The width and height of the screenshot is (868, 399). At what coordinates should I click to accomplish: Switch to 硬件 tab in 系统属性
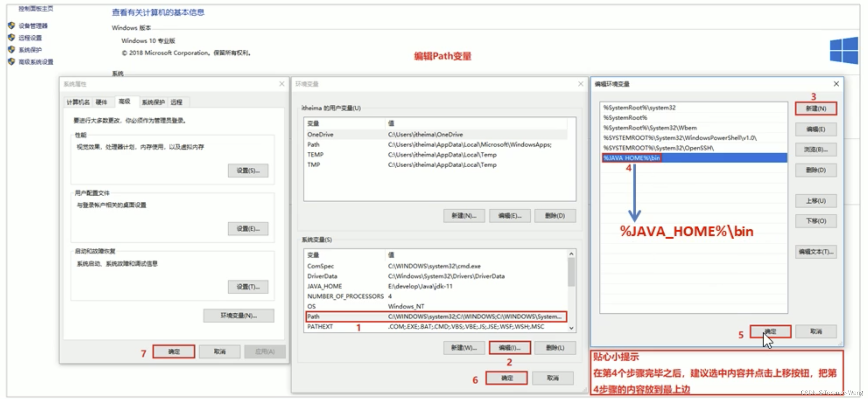[x=101, y=102]
